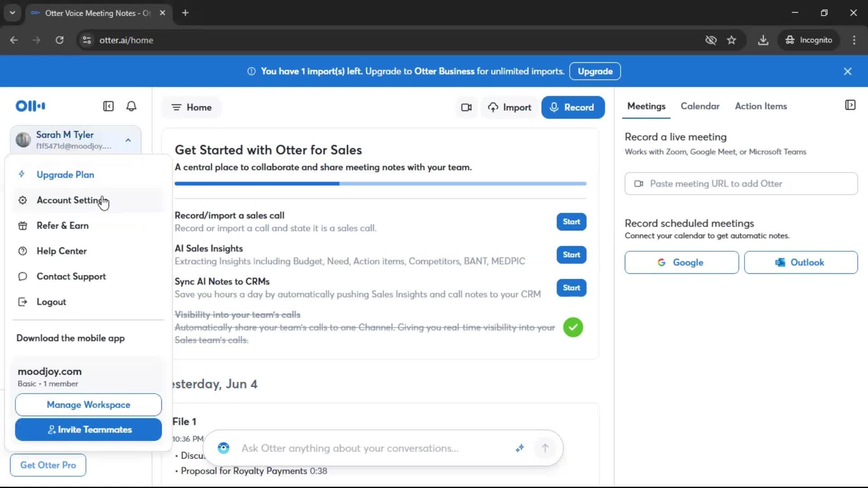Click the Paste meeting URL field

coord(741,184)
